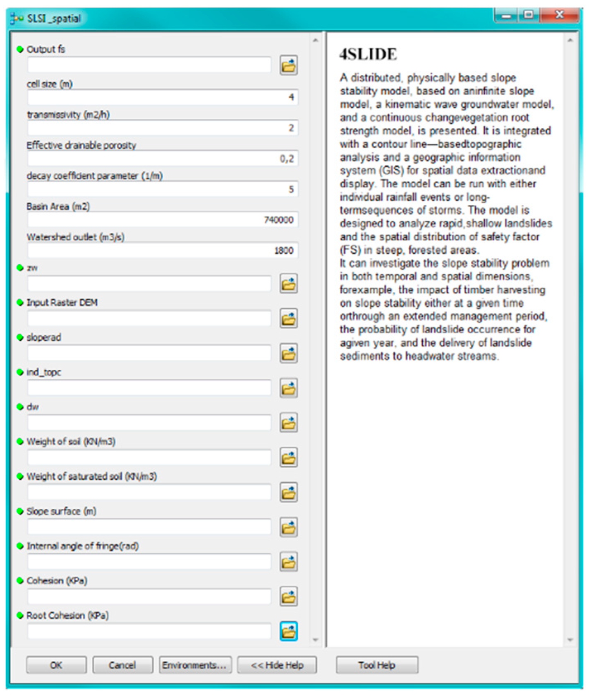This screenshot has height=700, width=589.
Task: Browse for Weight of saturated soil
Action: tap(289, 492)
